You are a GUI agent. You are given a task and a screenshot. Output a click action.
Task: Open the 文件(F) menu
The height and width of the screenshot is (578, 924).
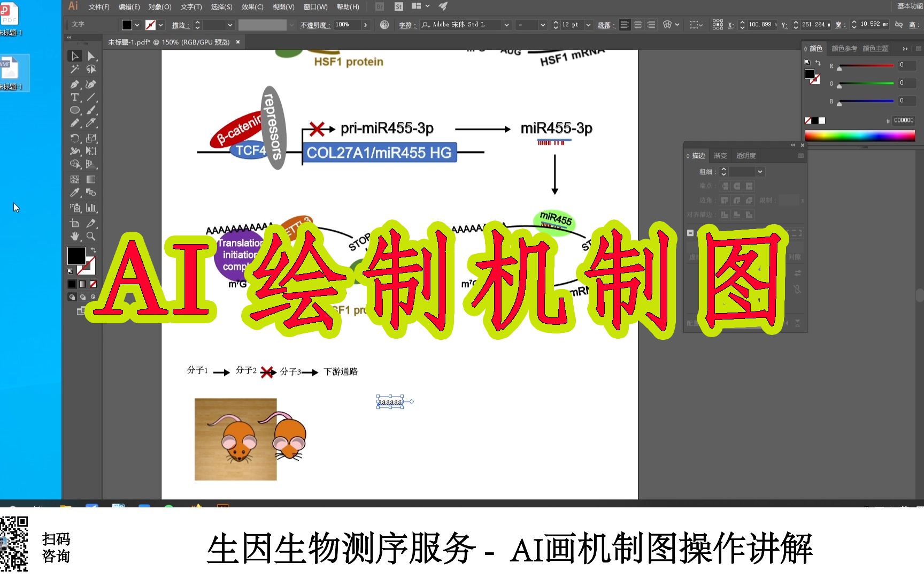pos(99,7)
